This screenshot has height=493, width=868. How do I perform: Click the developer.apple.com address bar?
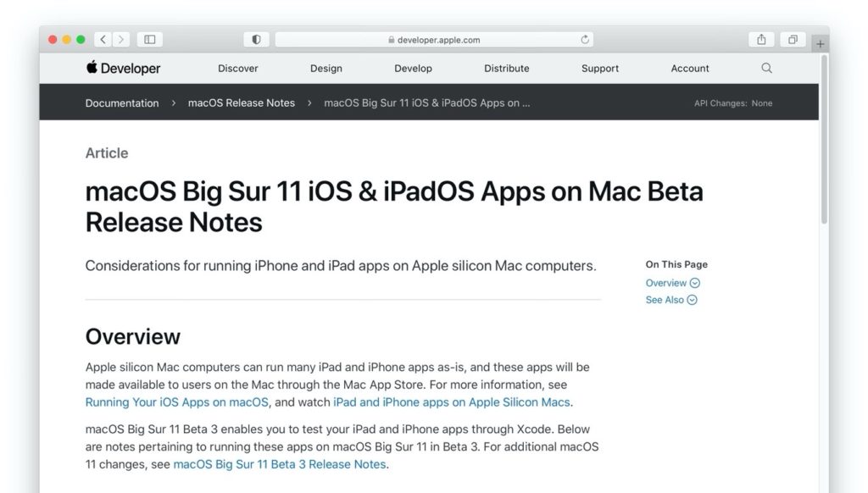433,39
